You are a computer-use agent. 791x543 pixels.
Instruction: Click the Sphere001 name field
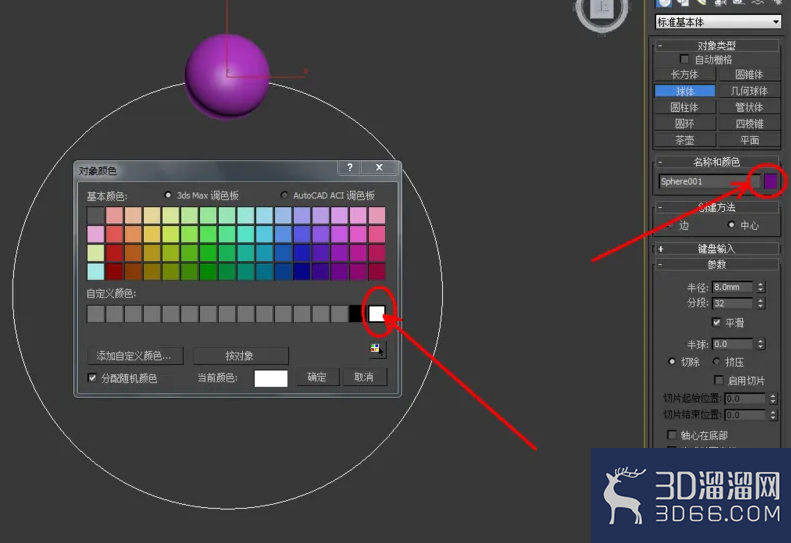(x=707, y=181)
